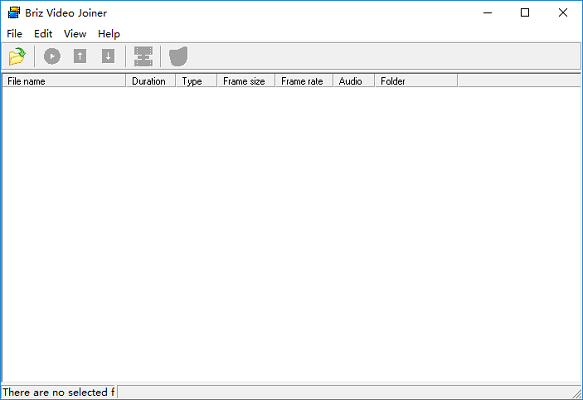Sort list by Duration column header
This screenshot has width=583, height=400.
[151, 81]
